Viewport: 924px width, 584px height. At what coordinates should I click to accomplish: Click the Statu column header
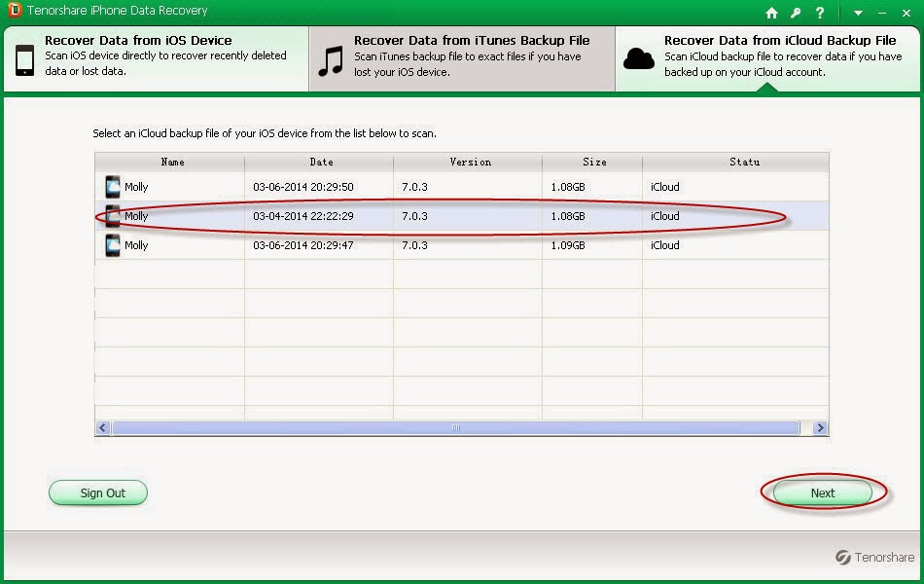tap(735, 162)
